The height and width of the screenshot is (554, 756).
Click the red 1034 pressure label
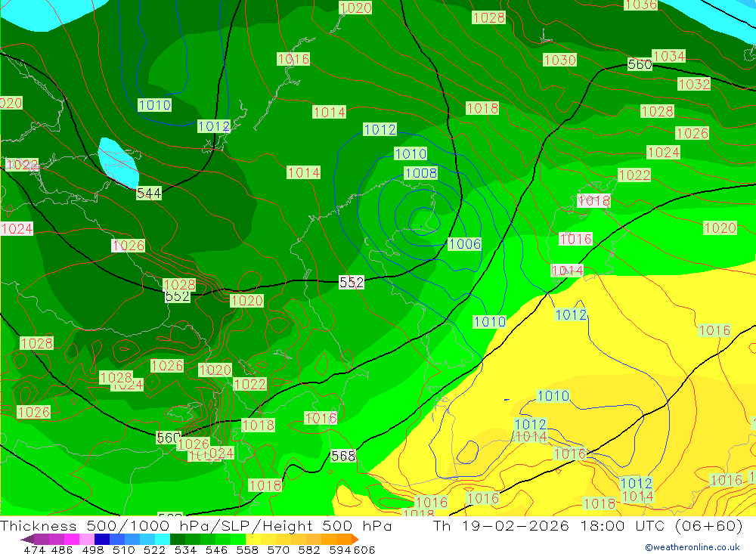point(669,57)
